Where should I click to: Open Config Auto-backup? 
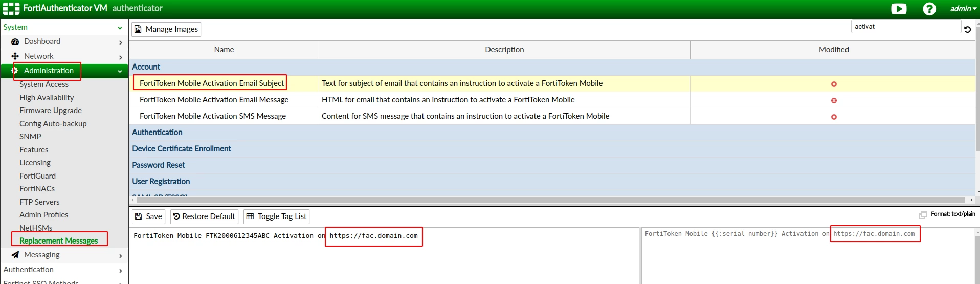point(53,124)
